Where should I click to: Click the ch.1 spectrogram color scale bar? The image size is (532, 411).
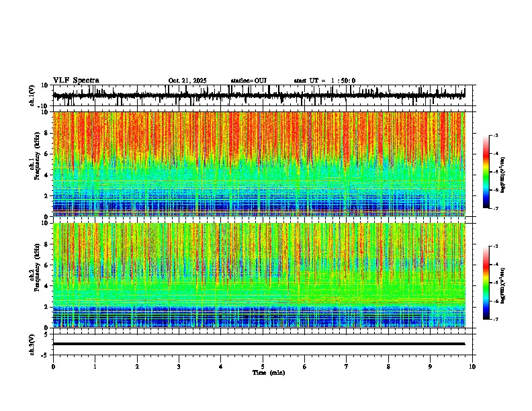[x=486, y=172]
